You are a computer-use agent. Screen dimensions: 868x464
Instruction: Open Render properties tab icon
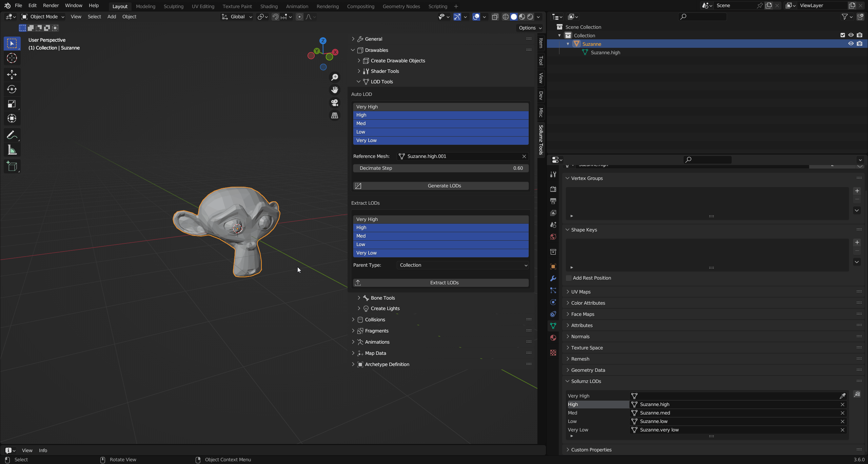tap(553, 189)
